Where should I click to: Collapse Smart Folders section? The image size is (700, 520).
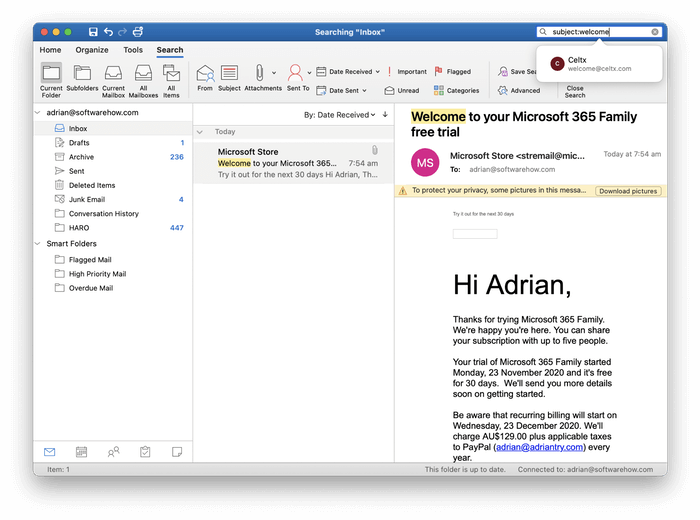(38, 244)
